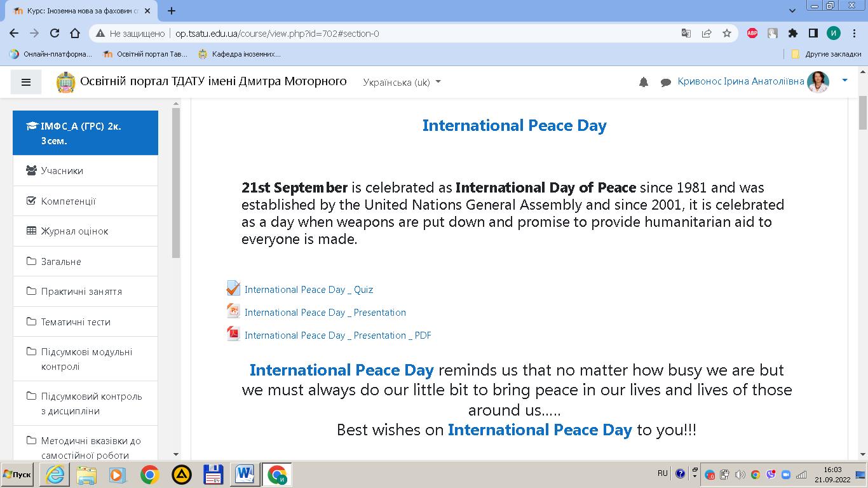Open the messages chat bubble icon

(x=665, y=83)
